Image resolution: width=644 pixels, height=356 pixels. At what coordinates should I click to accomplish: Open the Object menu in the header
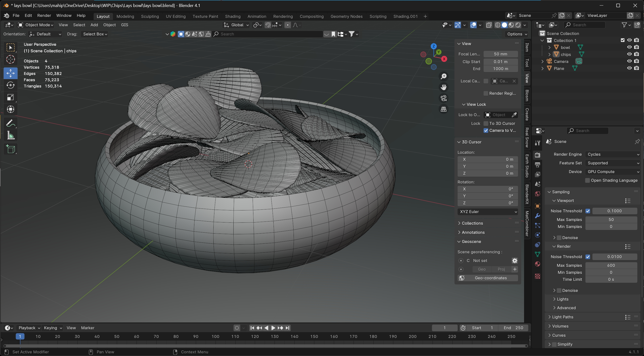tap(109, 25)
